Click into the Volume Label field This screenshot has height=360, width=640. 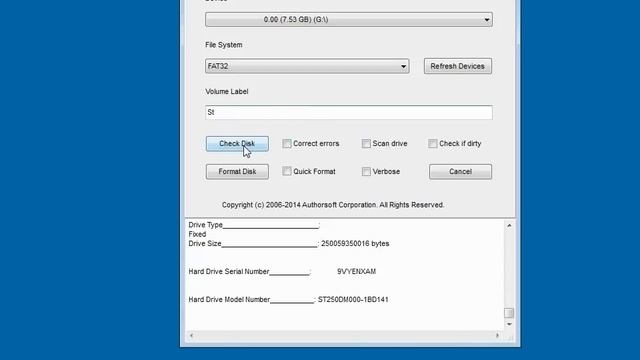(x=349, y=112)
